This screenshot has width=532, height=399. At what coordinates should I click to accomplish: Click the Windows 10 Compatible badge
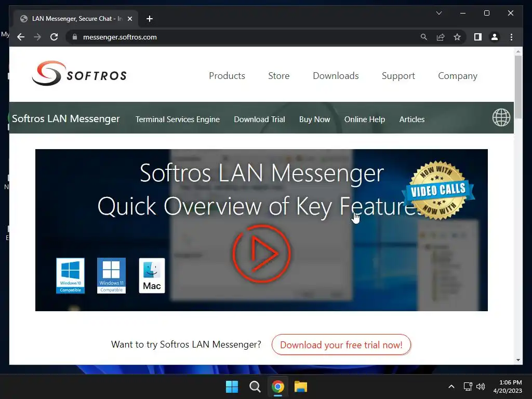tap(70, 275)
